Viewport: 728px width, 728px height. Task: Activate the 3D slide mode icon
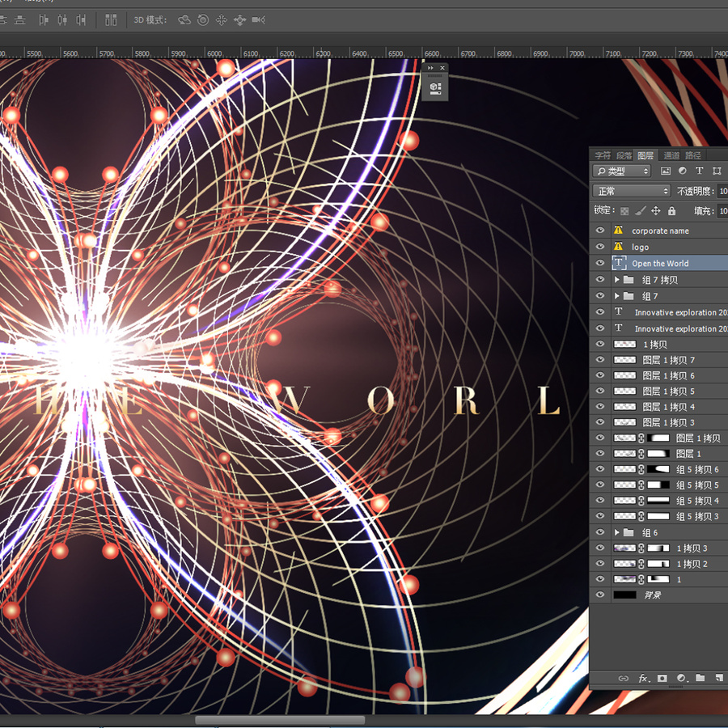(x=239, y=20)
